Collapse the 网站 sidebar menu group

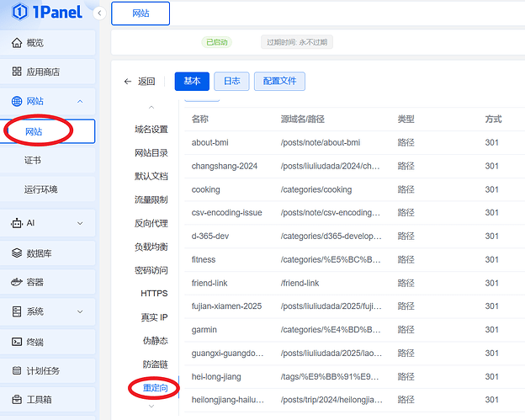[80, 102]
